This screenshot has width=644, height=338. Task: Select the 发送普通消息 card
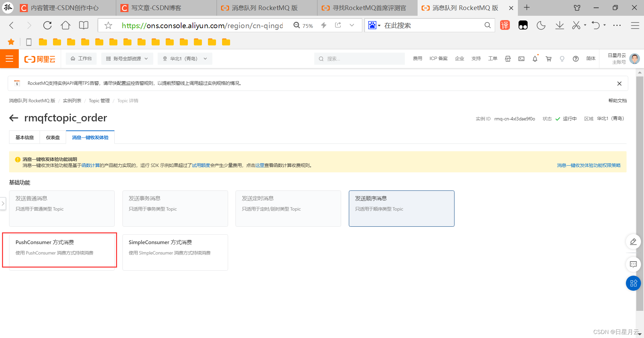coord(62,209)
